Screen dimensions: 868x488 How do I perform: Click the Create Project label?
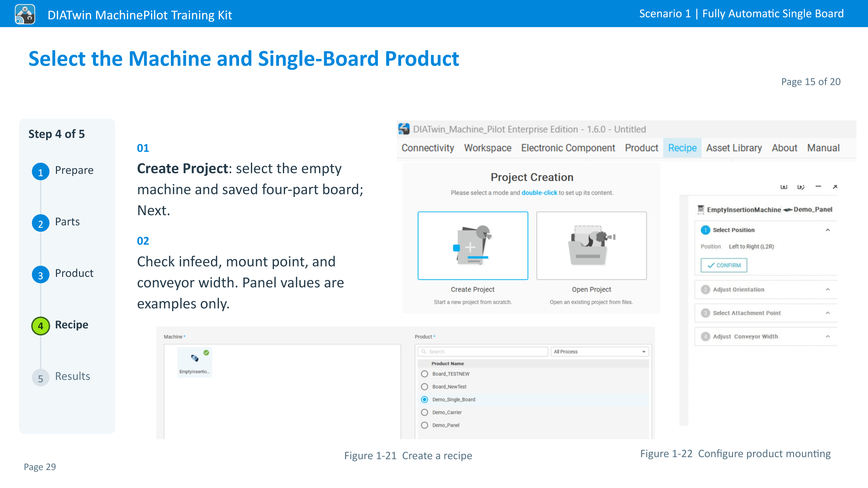point(473,289)
